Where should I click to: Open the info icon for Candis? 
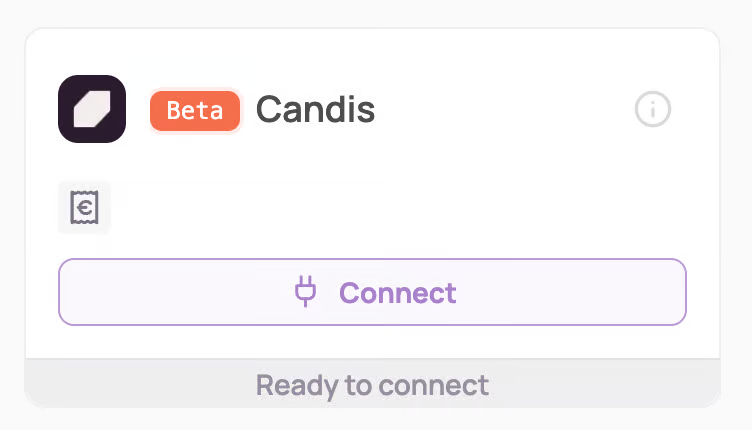(653, 109)
